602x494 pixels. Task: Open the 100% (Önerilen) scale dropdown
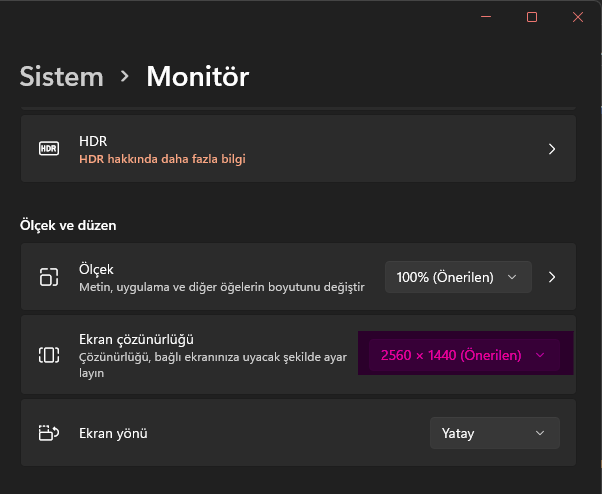[x=457, y=277]
